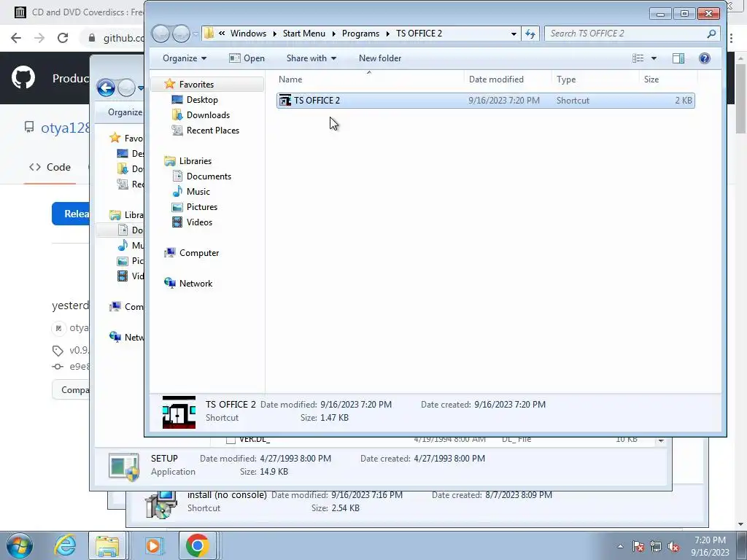Viewport: 747px width, 560px height.
Task: Click TS OFFICE 2 thumbnail in details pane
Action: pos(179,412)
